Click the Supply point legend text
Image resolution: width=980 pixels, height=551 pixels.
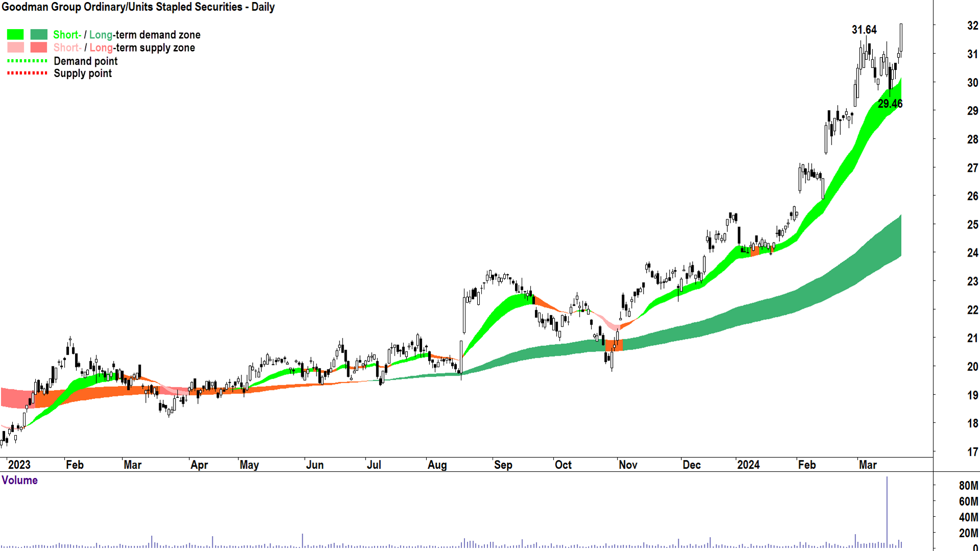coord(83,73)
